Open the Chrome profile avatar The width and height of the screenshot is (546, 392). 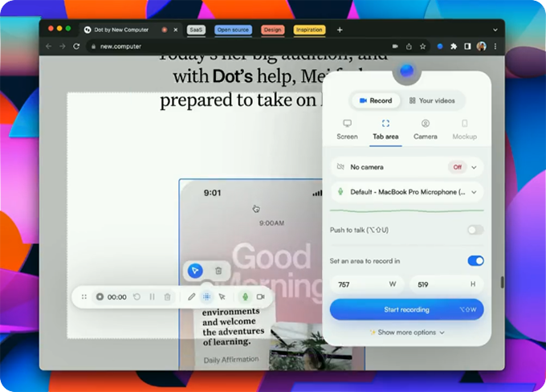coord(482,47)
